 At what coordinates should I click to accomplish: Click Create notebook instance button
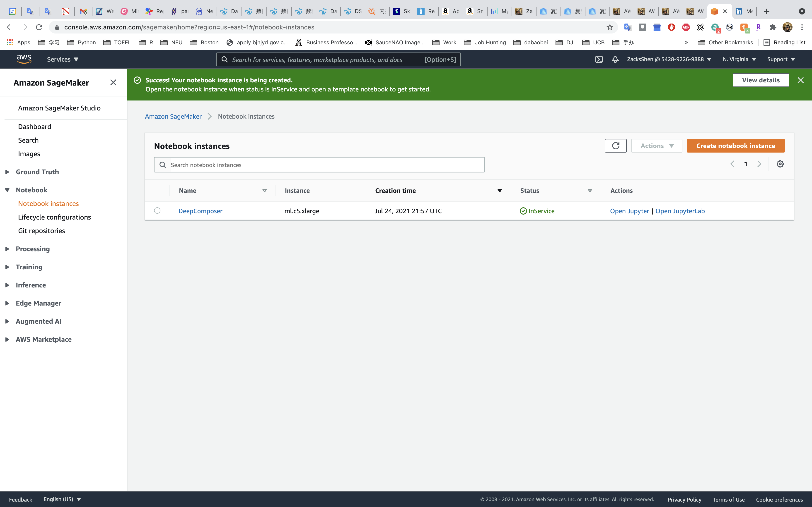pyautogui.click(x=735, y=146)
